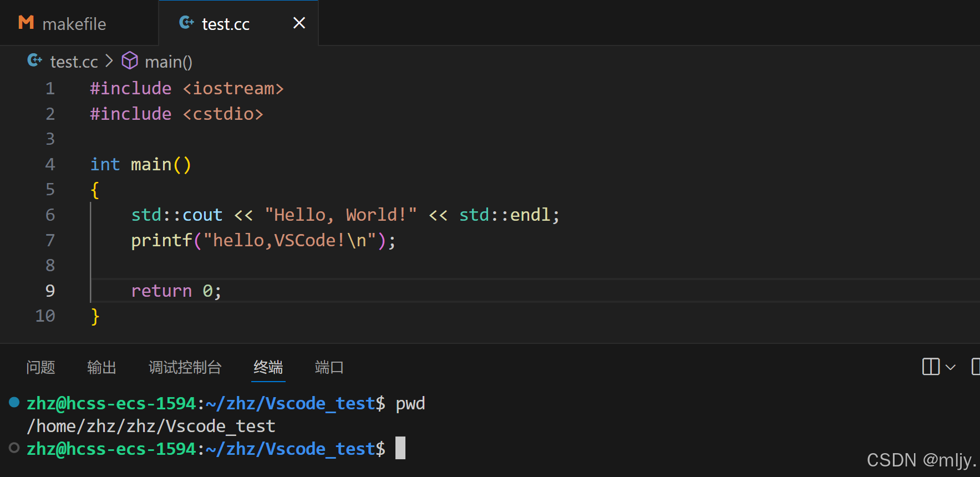Image resolution: width=980 pixels, height=477 pixels.
Task: Switch to the 输出 panel tab
Action: pyautogui.click(x=101, y=367)
